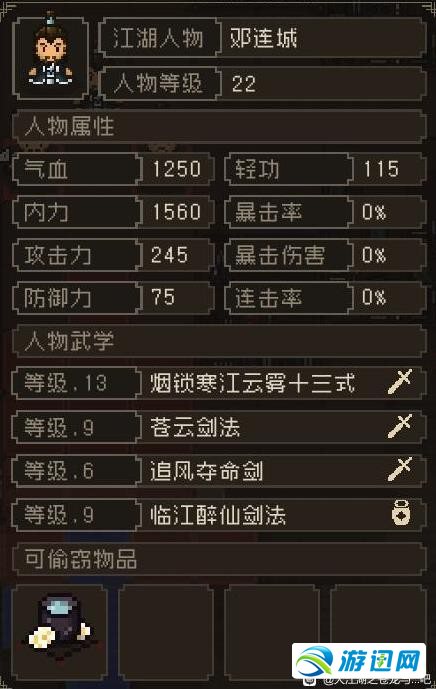Open the 人物属性 section header
The height and width of the screenshot is (689, 436).
pyautogui.click(x=219, y=127)
